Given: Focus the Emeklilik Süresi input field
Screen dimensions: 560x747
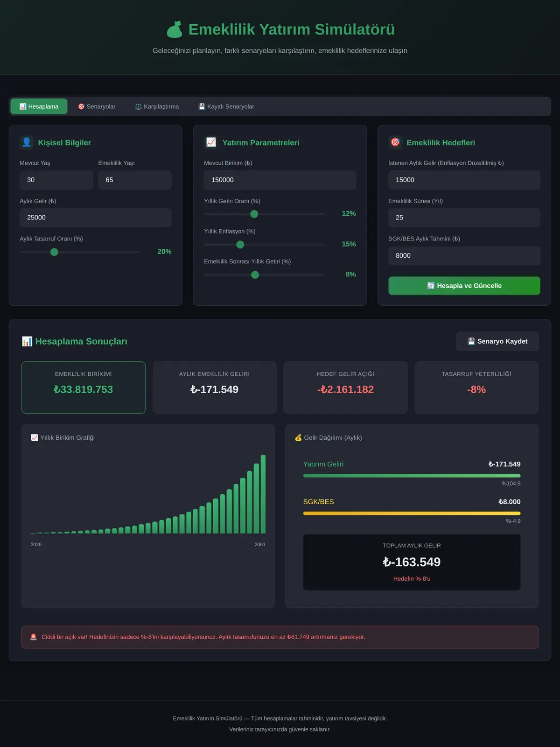Looking at the screenshot, I should tap(464, 218).
